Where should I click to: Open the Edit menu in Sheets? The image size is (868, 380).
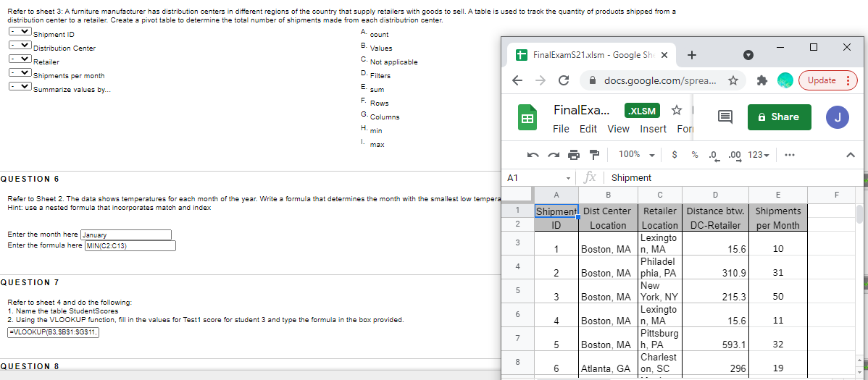click(588, 129)
